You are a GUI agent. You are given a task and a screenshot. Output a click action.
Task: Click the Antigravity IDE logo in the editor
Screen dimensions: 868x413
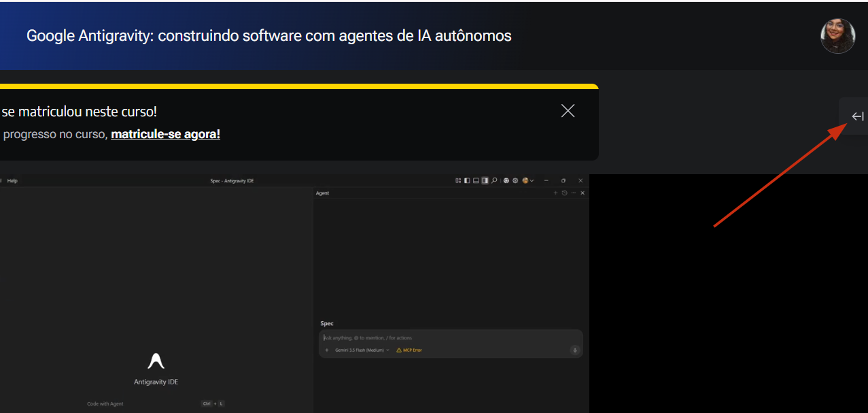pos(156,361)
